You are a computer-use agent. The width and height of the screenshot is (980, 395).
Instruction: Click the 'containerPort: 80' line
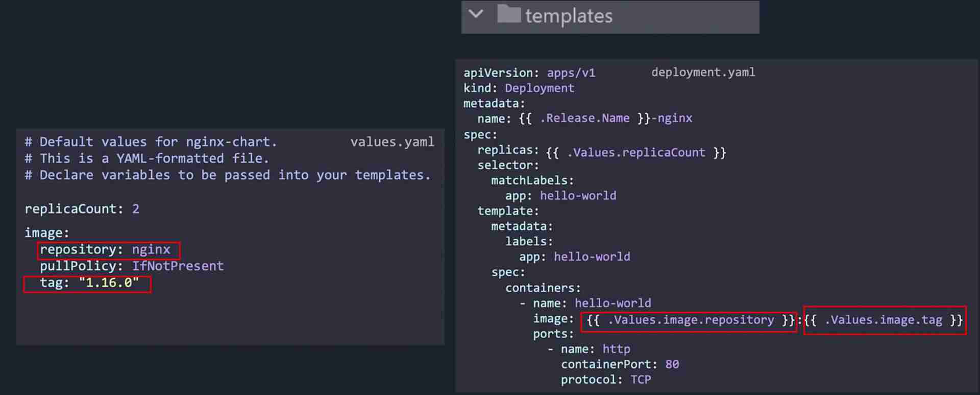(620, 364)
